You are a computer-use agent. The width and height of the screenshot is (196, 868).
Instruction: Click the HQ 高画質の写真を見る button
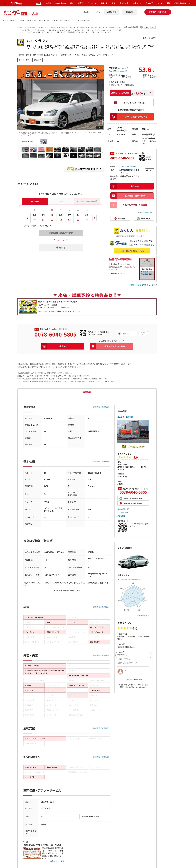tap(84, 169)
